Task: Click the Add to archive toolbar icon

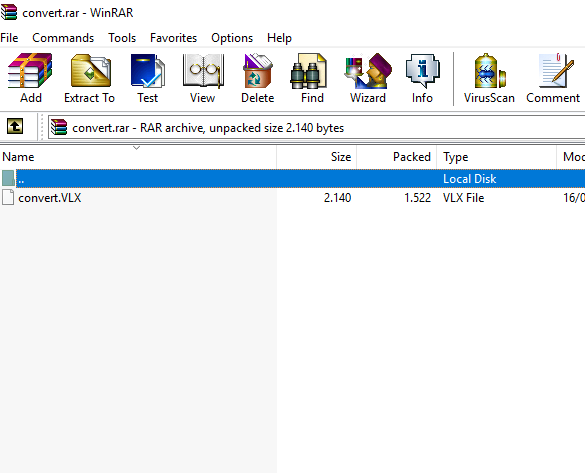Action: point(30,71)
